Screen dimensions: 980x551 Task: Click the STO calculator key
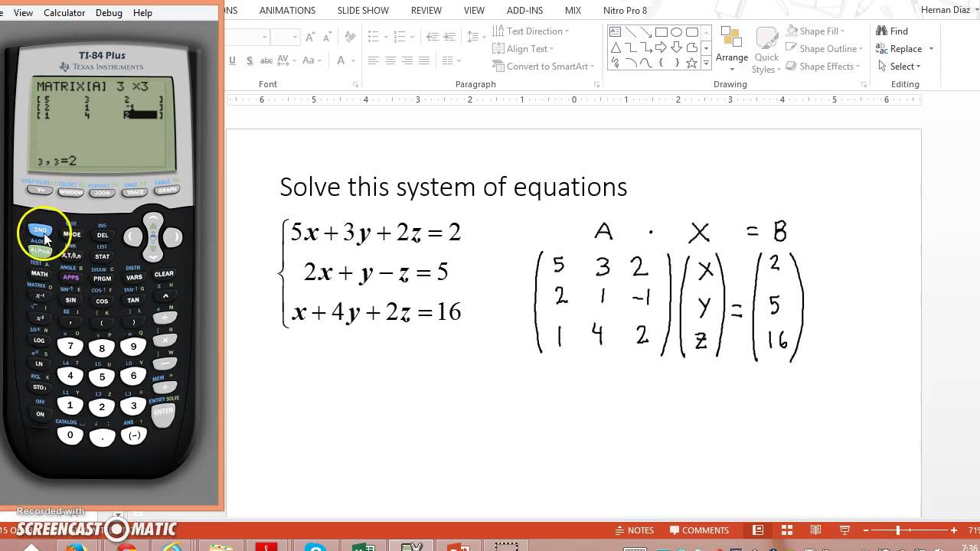(40, 387)
